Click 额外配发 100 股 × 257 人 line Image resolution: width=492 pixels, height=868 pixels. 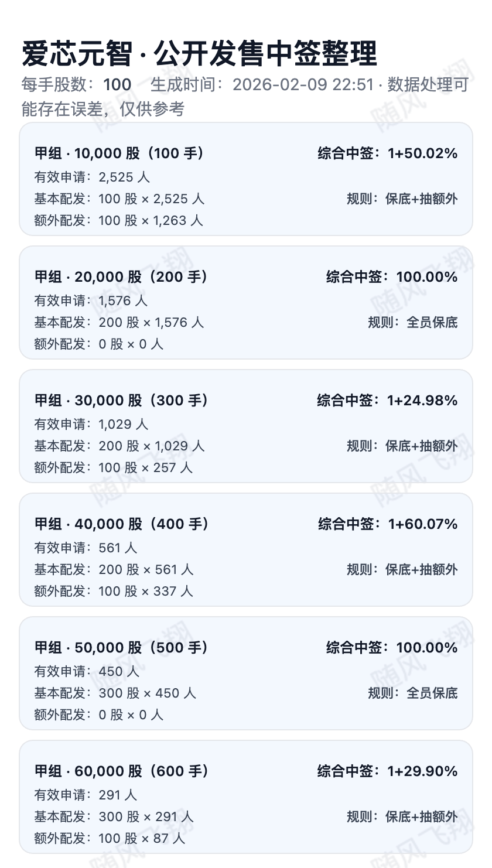pos(113,467)
